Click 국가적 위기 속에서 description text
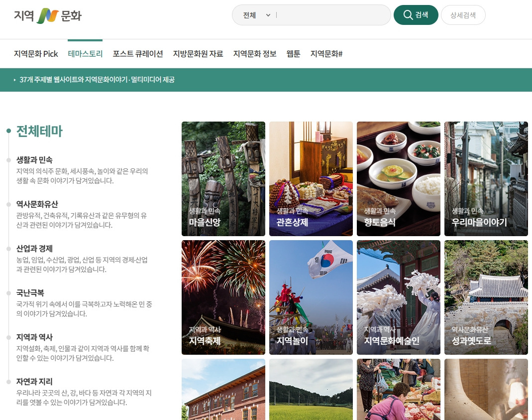This screenshot has height=420, width=532. (84, 309)
